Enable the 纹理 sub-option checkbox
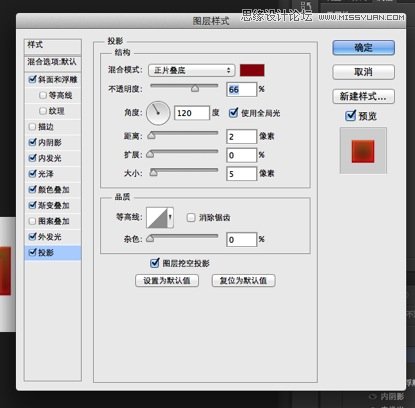 (x=43, y=111)
